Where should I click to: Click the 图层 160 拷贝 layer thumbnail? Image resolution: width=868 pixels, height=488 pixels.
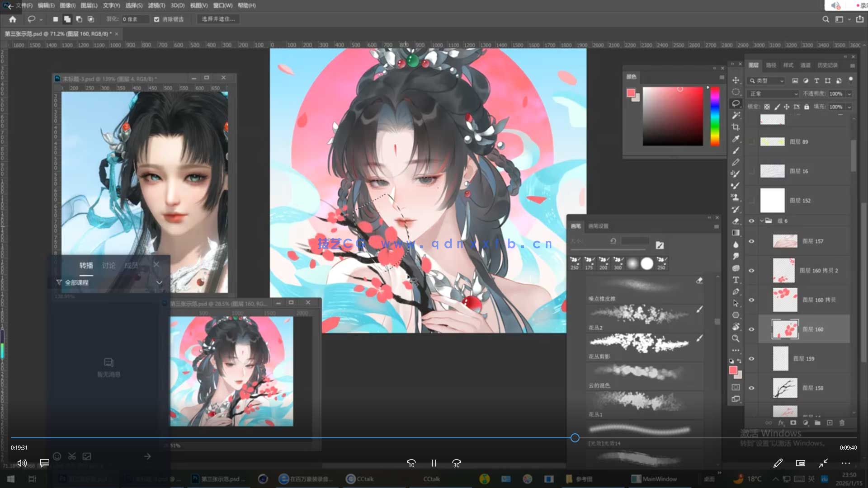(x=784, y=300)
